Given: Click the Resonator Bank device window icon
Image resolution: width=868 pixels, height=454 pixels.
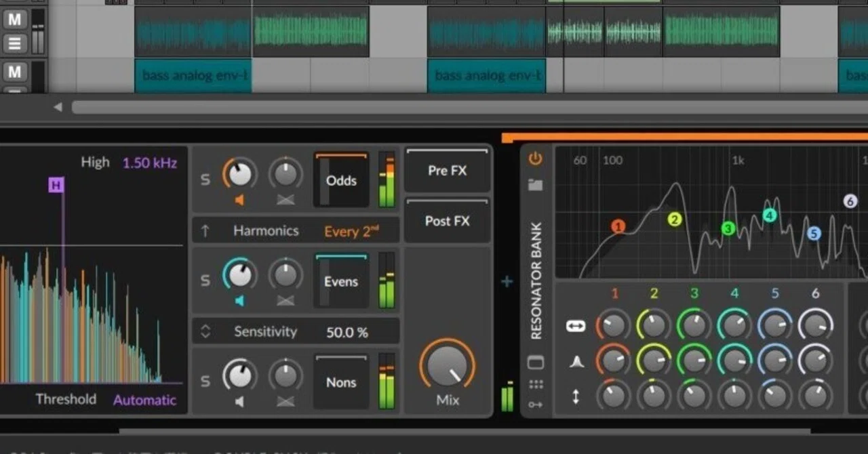Looking at the screenshot, I should pyautogui.click(x=536, y=363).
